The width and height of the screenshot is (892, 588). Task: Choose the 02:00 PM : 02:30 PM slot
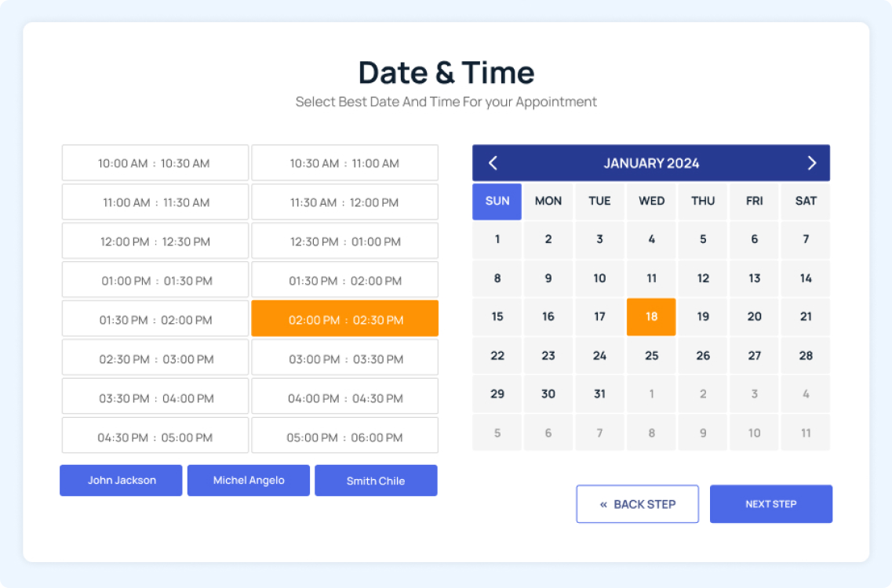pos(345,320)
